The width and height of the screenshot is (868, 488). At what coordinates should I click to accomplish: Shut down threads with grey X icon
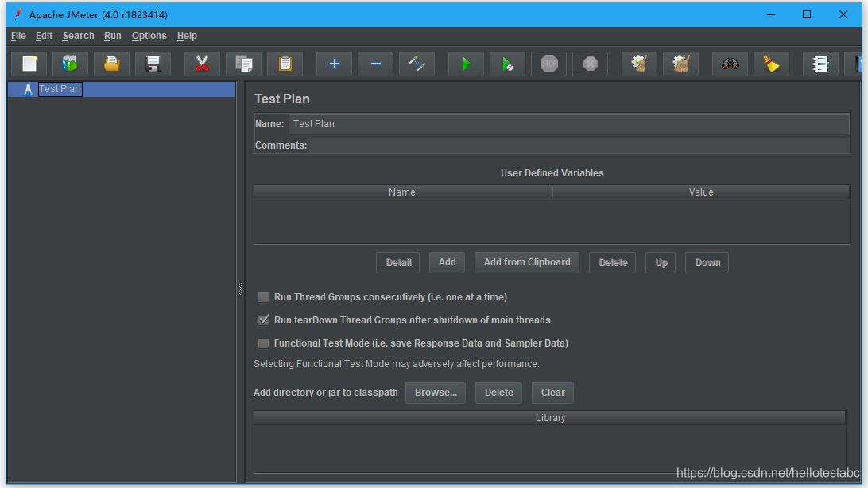(590, 64)
